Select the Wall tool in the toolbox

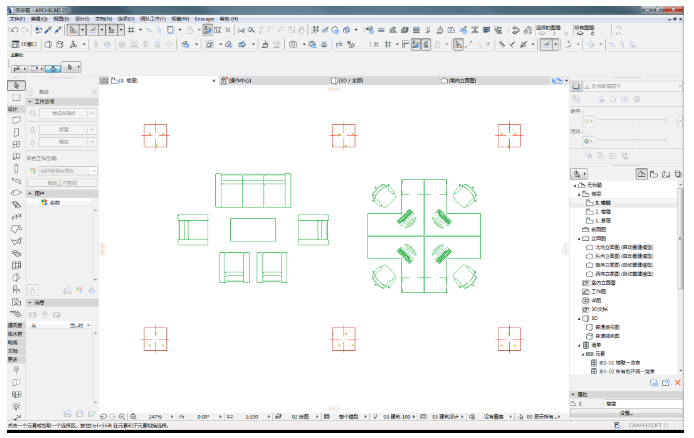click(16, 120)
